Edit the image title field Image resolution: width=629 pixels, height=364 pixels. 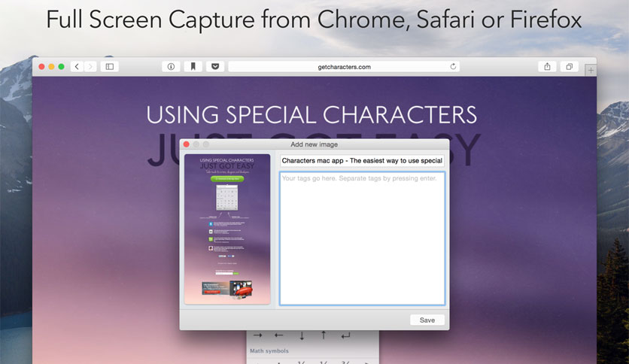tap(362, 160)
